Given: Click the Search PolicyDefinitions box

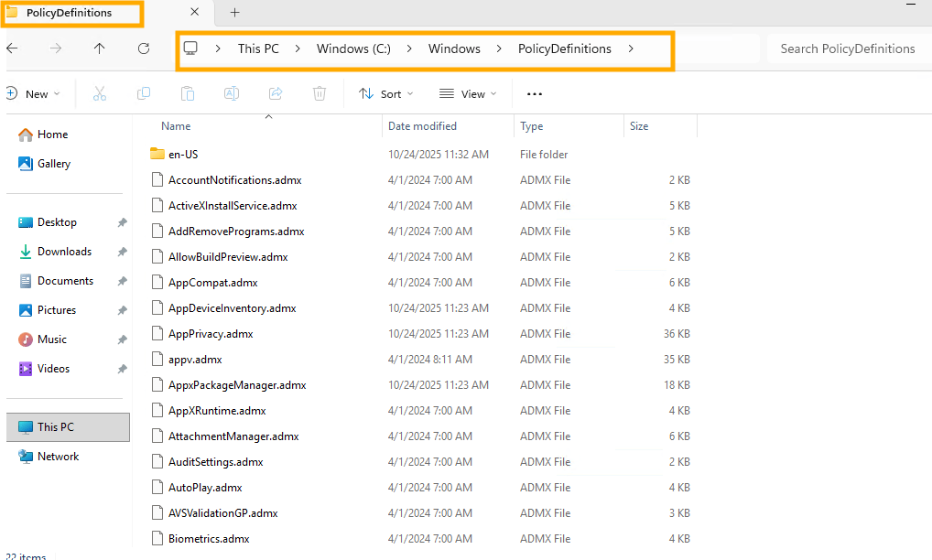Looking at the screenshot, I should point(847,48).
